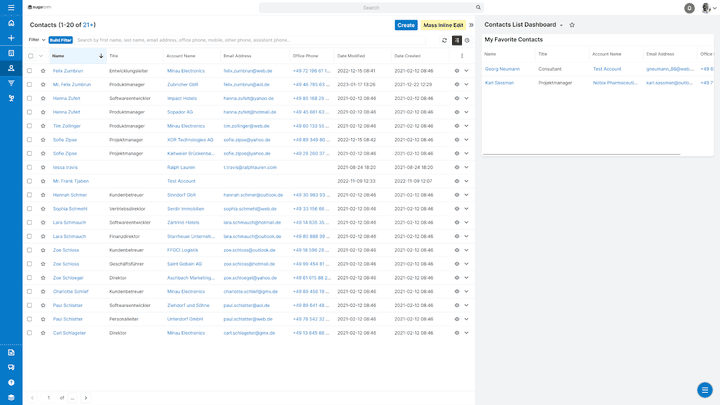
Task: Check the Hannah Schmer row
Action: tap(29, 195)
